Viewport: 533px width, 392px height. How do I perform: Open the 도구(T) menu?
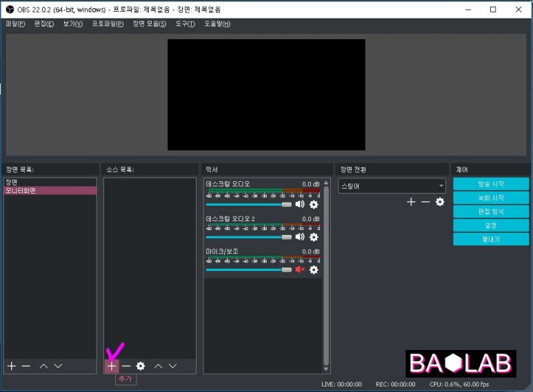pos(185,24)
